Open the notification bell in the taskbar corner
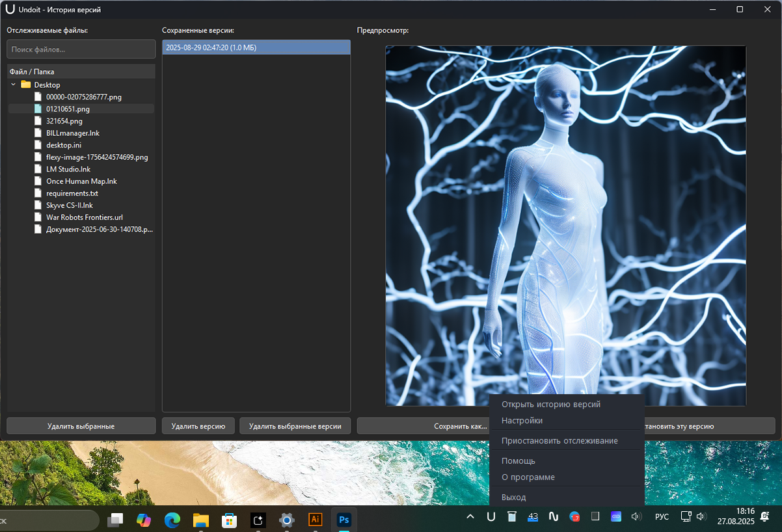Image resolution: width=782 pixels, height=532 pixels. [x=766, y=517]
